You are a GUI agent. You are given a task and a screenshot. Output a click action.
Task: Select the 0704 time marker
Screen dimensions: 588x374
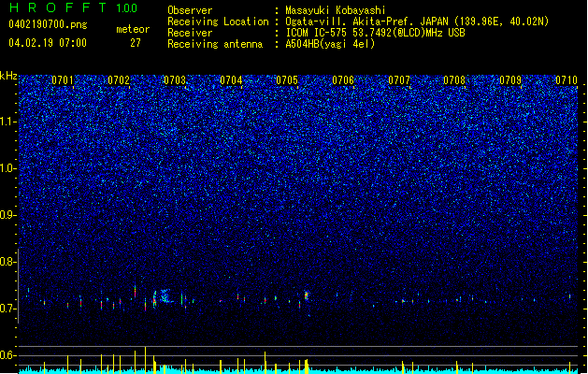click(x=231, y=80)
